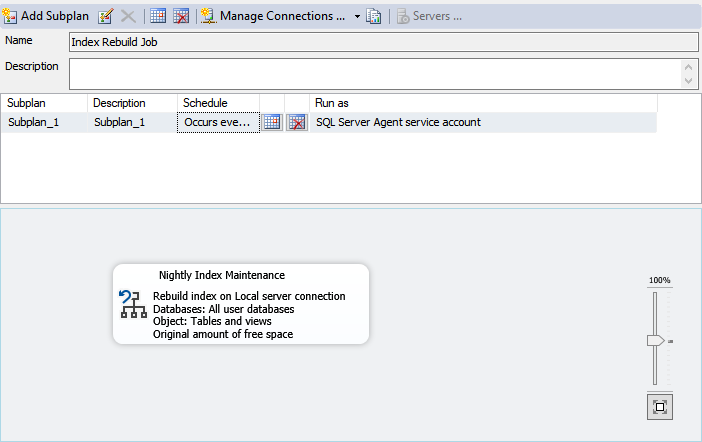Screen dimensions: 702x442
Task: Click the Name field 'Index Rebuild Job'
Action: coord(382,42)
